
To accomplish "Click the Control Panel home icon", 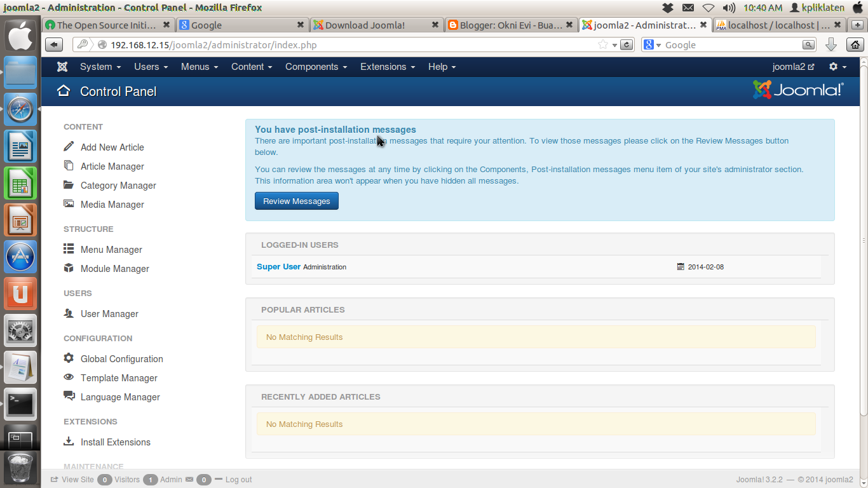I will tap(63, 91).
